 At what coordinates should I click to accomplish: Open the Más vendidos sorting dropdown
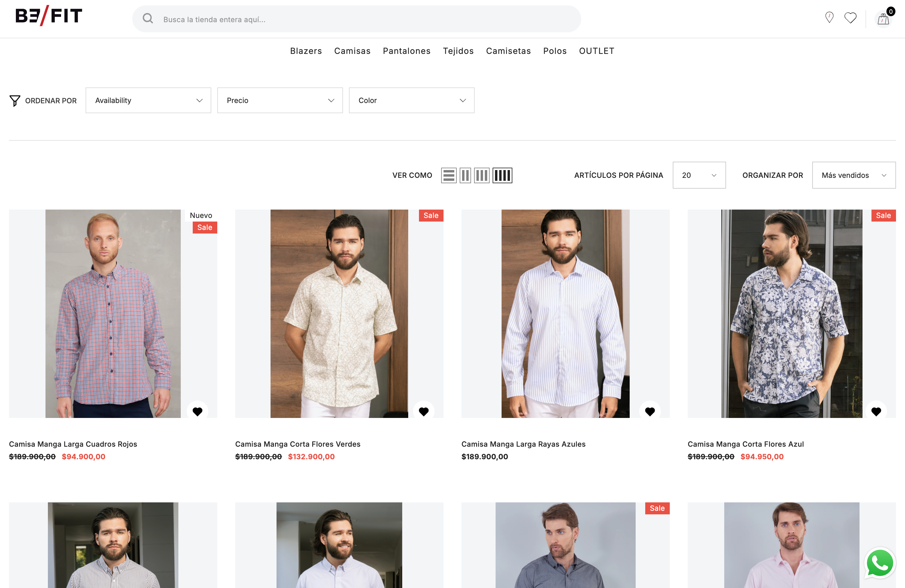[854, 175]
